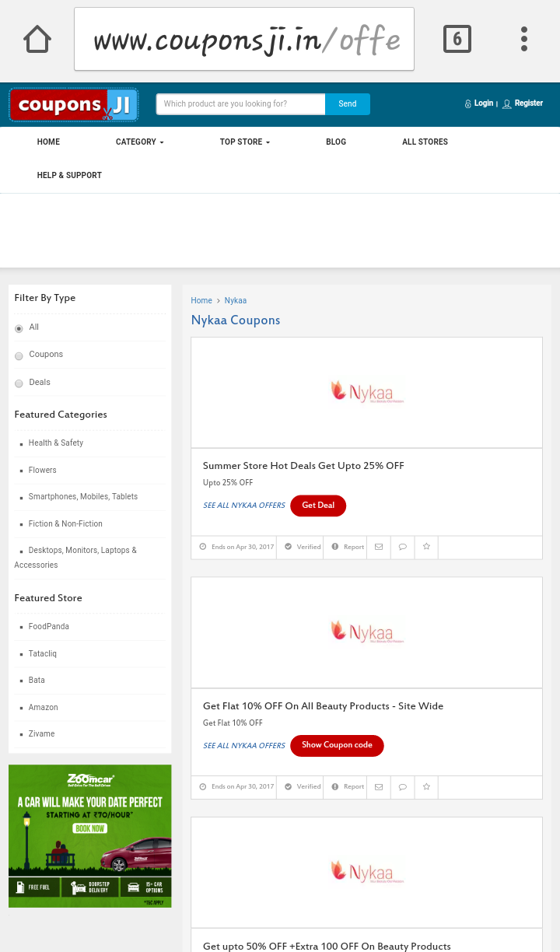Open Tatacliq featured store
Screen dimensions: 560x952
pyautogui.click(x=43, y=654)
